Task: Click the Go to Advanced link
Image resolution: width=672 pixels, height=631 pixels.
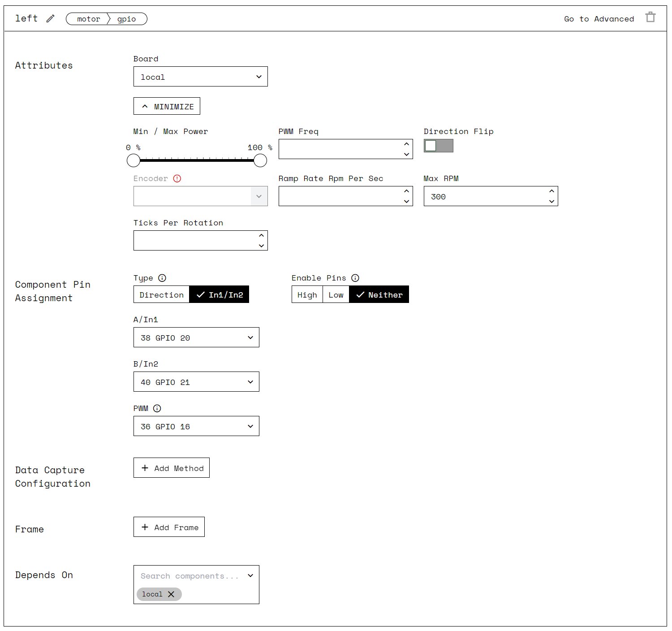Action: 599,19
